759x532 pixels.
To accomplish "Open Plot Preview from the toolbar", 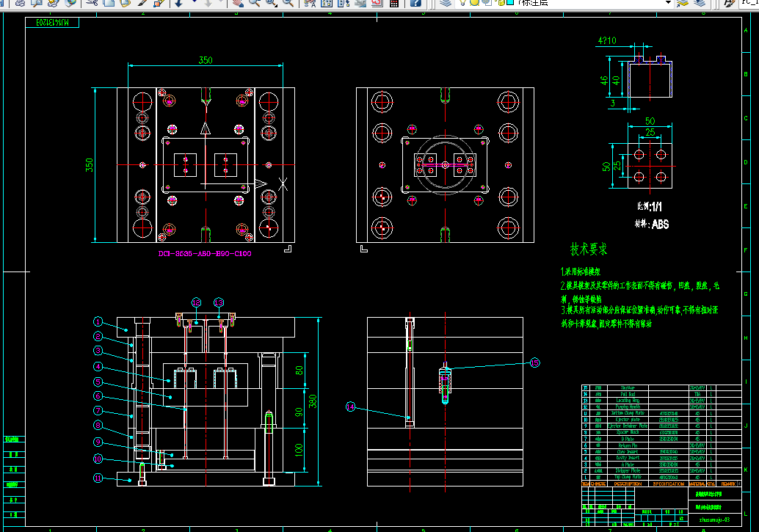I will click(x=36, y=3).
